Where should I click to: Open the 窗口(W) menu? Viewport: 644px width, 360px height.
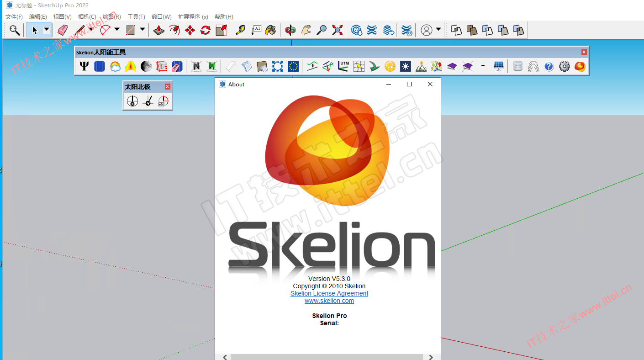(162, 17)
